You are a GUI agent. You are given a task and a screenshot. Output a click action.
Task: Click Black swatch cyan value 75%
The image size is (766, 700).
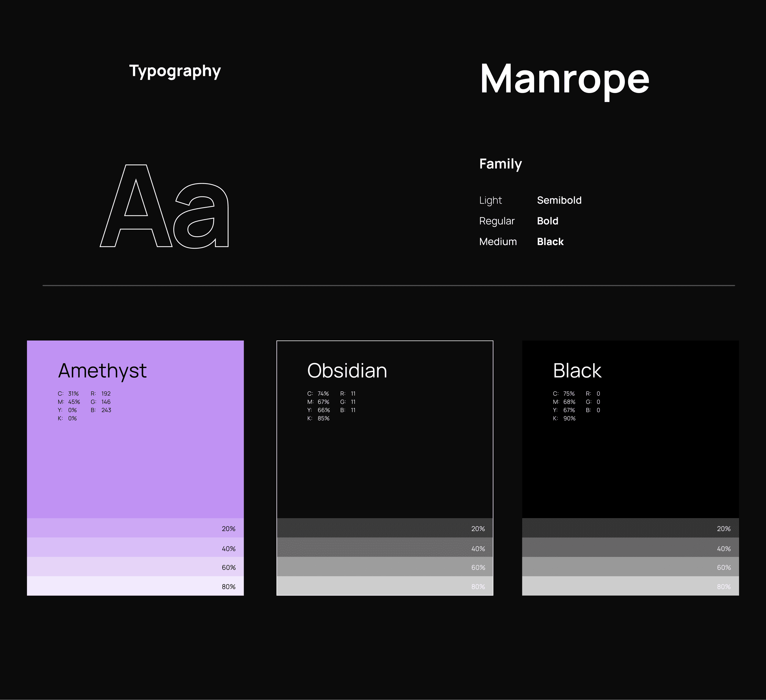pos(569,394)
